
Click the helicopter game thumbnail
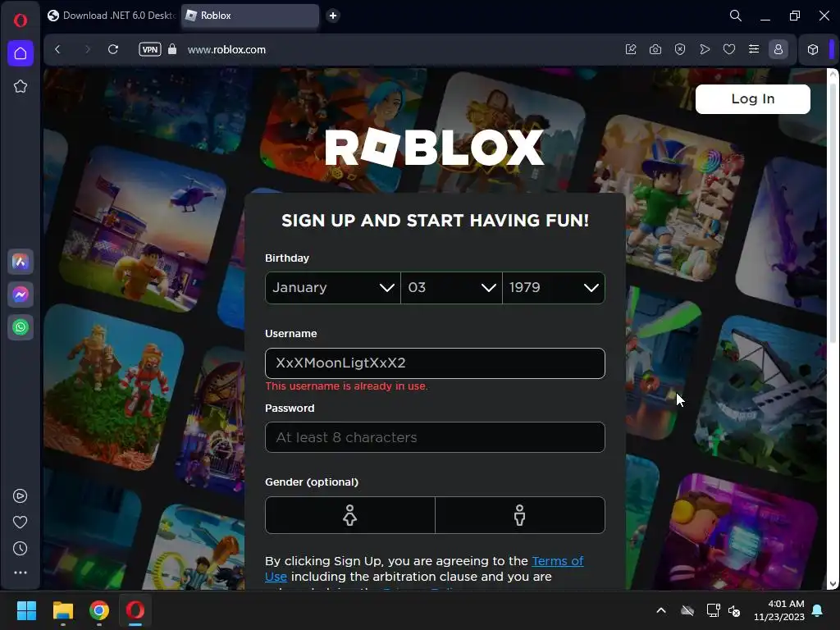tap(144, 230)
